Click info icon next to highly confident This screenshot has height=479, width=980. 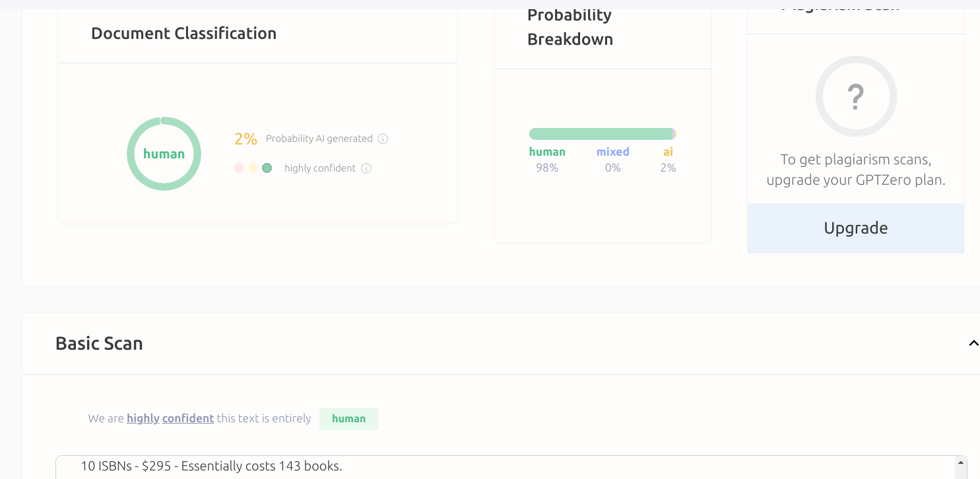coord(366,168)
